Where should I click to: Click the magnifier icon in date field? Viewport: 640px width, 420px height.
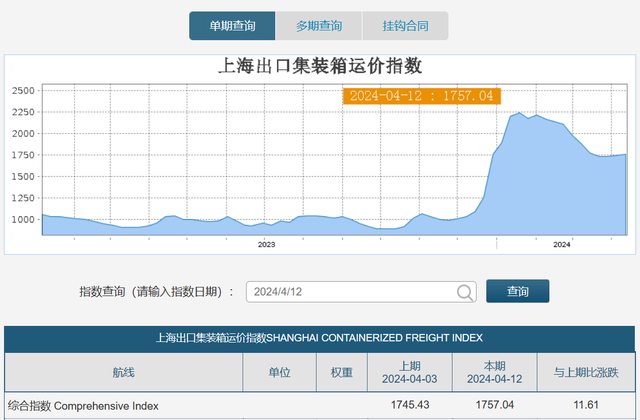tap(466, 292)
